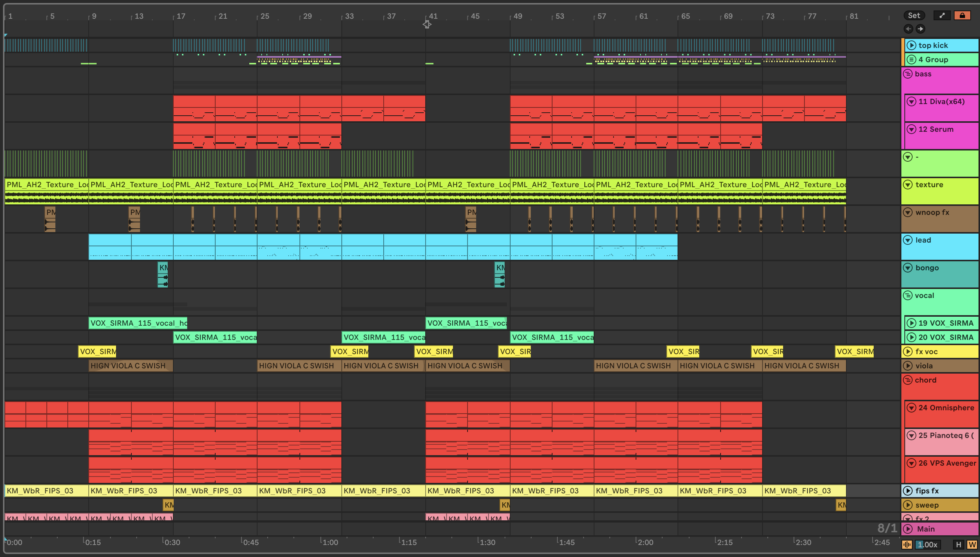Select HIGN VIOLA C SWISH clip at bar 73
Screen dimensions: 980x557
tap(804, 366)
